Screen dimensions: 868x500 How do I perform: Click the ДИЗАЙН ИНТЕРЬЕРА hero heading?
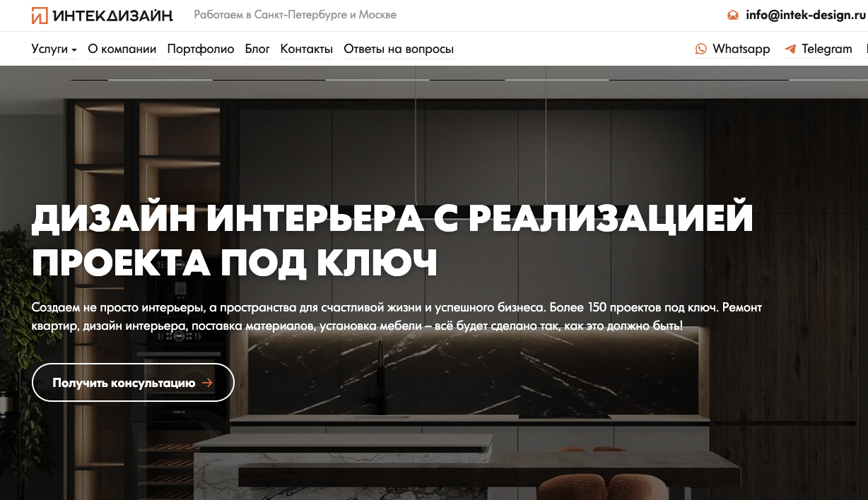[392, 240]
